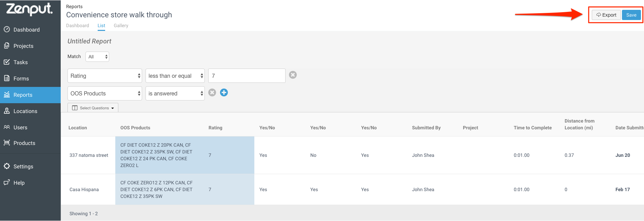
Task: Open the 'is answered' condition dropdown
Action: [x=175, y=93]
